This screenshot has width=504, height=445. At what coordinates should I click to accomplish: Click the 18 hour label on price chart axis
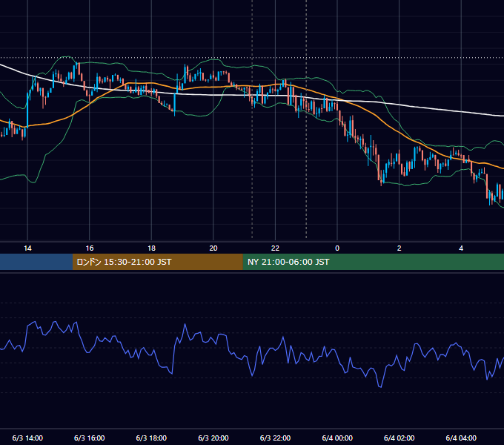click(x=151, y=248)
